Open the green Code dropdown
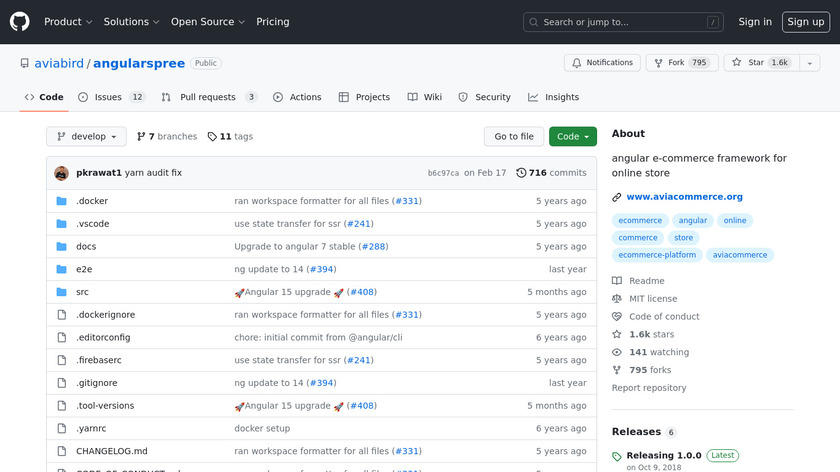The image size is (840, 472). coord(572,137)
